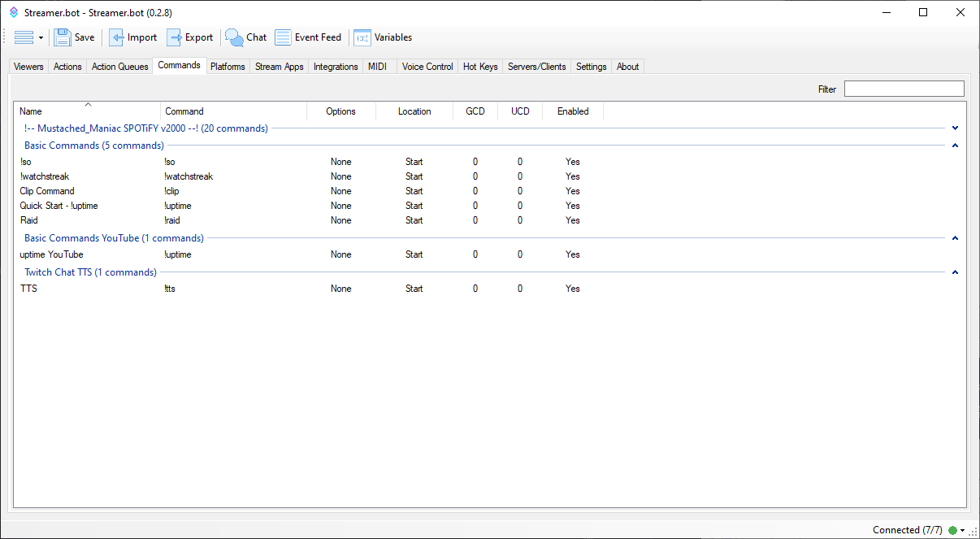
Task: Click the GCD column header
Action: tap(475, 111)
